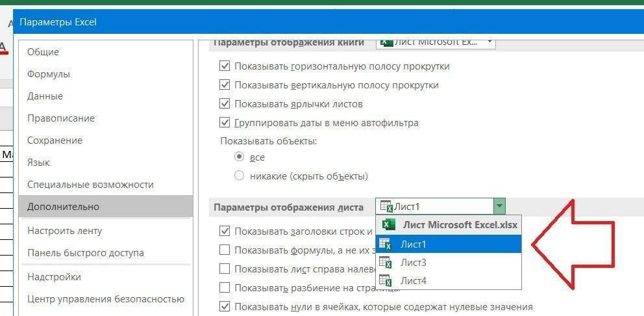Click the Параметры Excel title bar
This screenshot has width=644, height=316.
(x=328, y=22)
